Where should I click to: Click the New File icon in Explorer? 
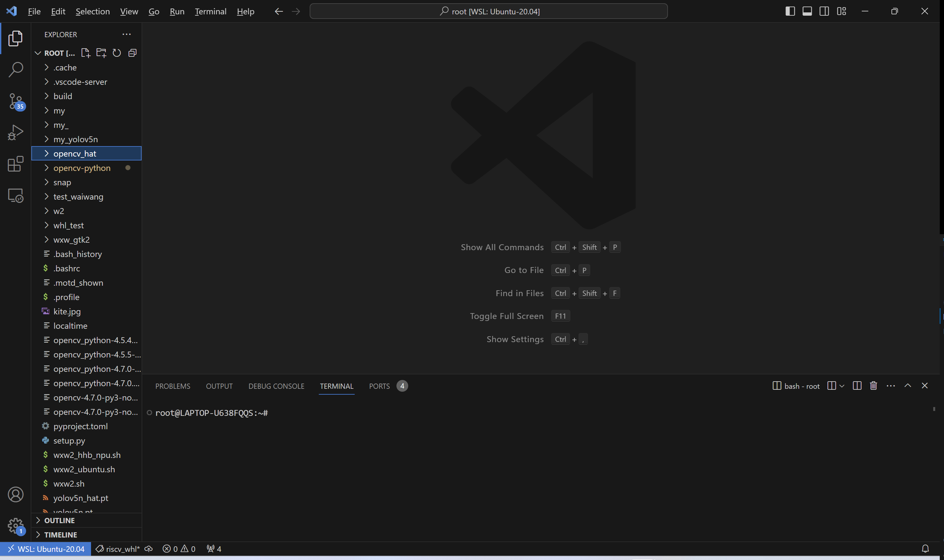(x=86, y=53)
